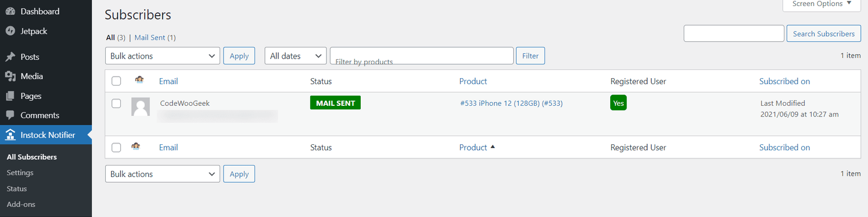868x217 pixels.
Task: Click the CodeWooGeek subscriber avatar
Action: pyautogui.click(x=141, y=107)
